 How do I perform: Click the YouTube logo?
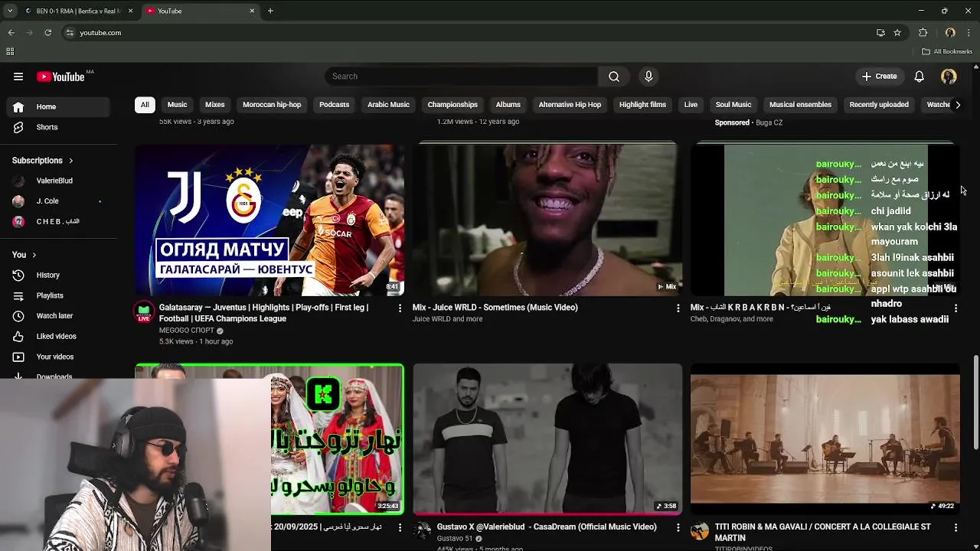click(61, 77)
